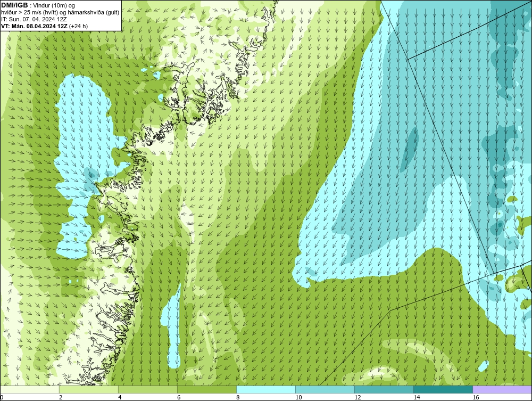The width and height of the screenshot is (532, 401).
Task: Click the 14–16 m/s dark teal legend color
Action: [x=443, y=389]
